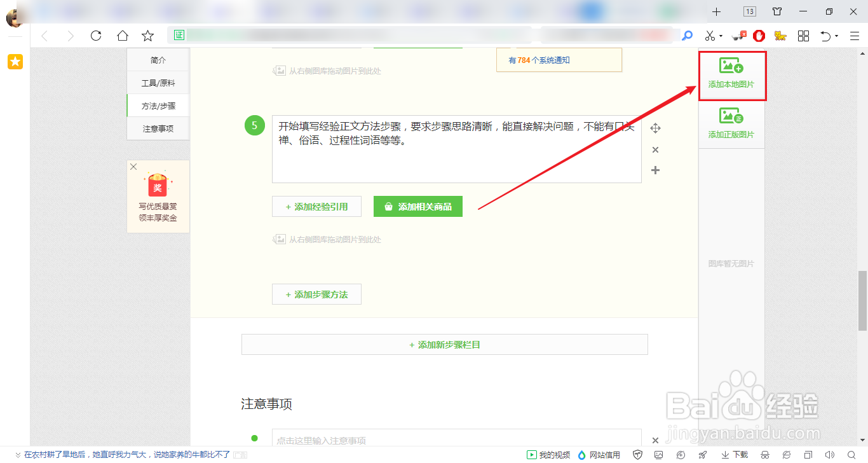
Task: Open the red stop-sign ad blocker
Action: (x=759, y=36)
